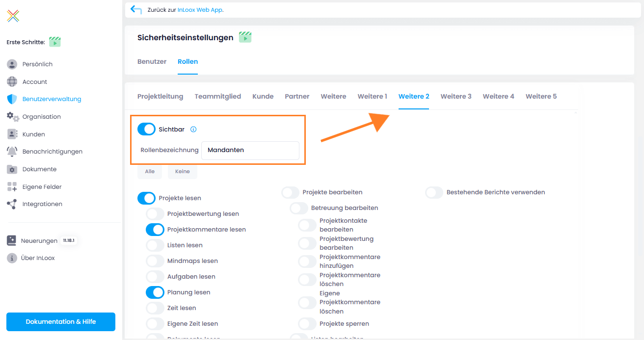Click the Persönlich avatar icon
This screenshot has width=644, height=340.
pyautogui.click(x=12, y=64)
